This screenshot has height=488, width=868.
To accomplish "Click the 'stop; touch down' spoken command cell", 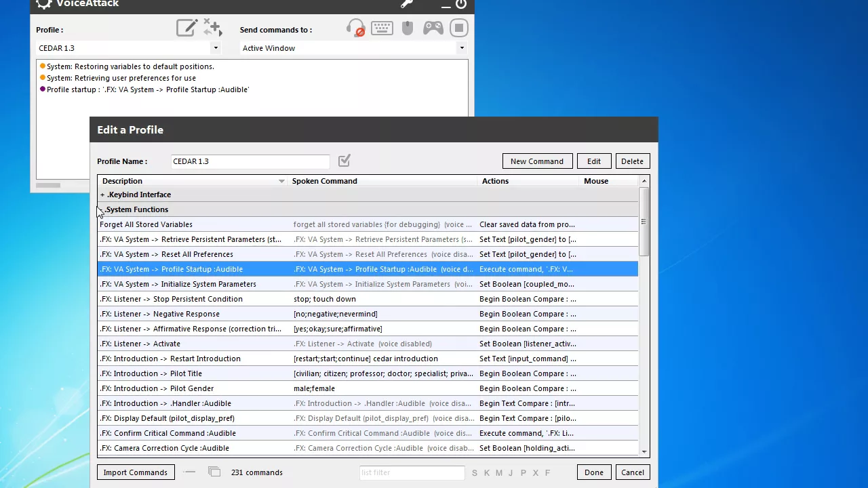I will (x=324, y=299).
